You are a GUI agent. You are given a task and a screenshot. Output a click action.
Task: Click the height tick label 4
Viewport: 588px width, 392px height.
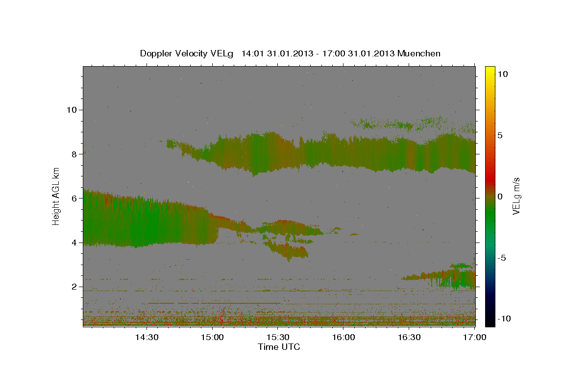click(74, 243)
